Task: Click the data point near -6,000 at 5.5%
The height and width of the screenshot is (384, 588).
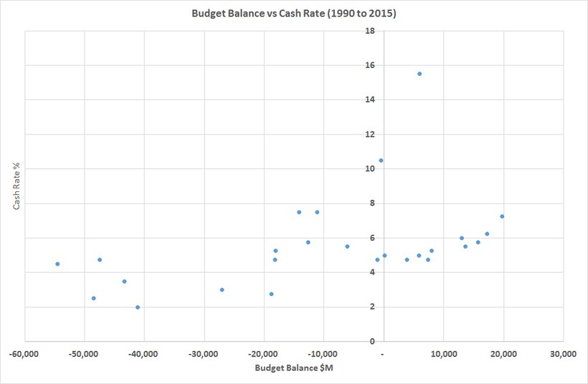Action: [x=347, y=246]
